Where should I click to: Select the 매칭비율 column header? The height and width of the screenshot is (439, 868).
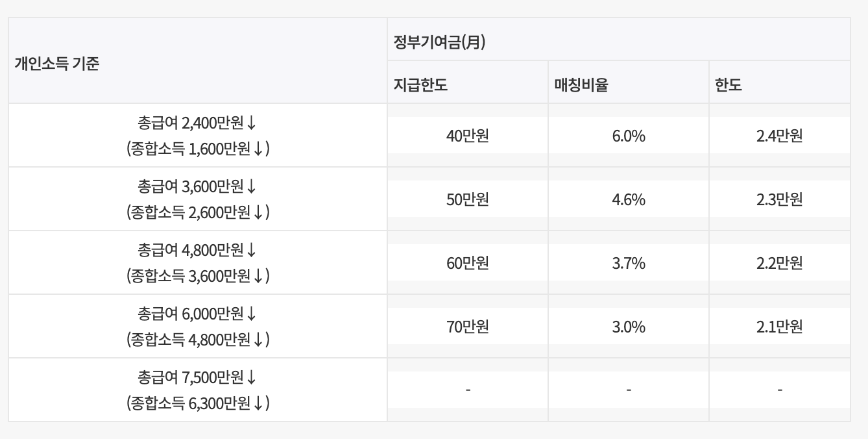tap(629, 82)
